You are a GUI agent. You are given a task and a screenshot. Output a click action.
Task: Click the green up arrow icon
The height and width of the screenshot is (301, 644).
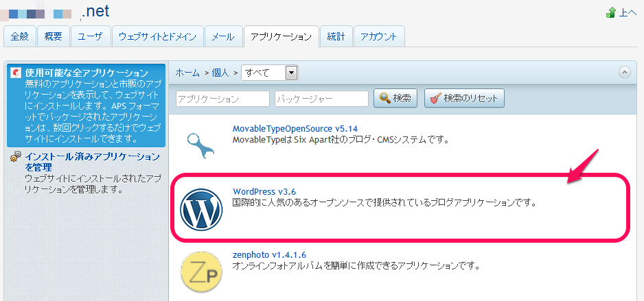click(x=611, y=13)
